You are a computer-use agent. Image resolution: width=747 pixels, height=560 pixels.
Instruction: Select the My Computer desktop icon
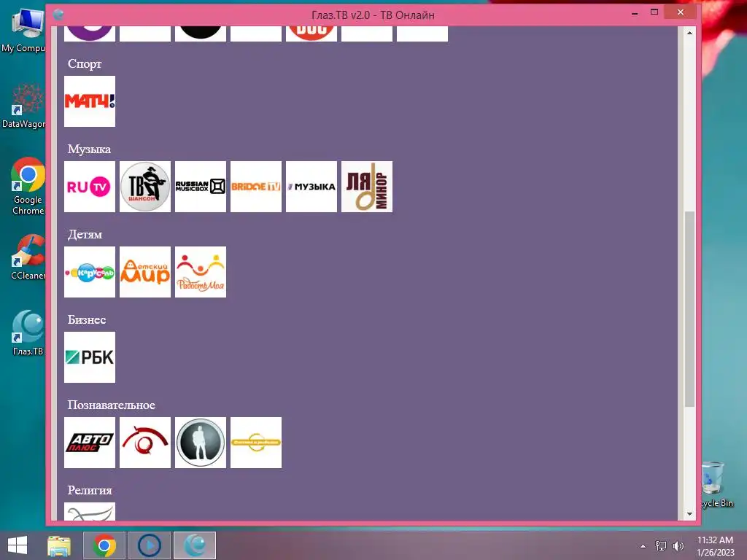tap(24, 31)
